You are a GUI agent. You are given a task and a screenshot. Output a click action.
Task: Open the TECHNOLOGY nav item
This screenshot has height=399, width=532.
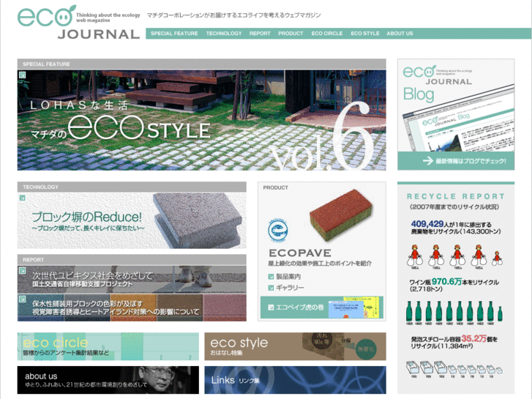224,33
